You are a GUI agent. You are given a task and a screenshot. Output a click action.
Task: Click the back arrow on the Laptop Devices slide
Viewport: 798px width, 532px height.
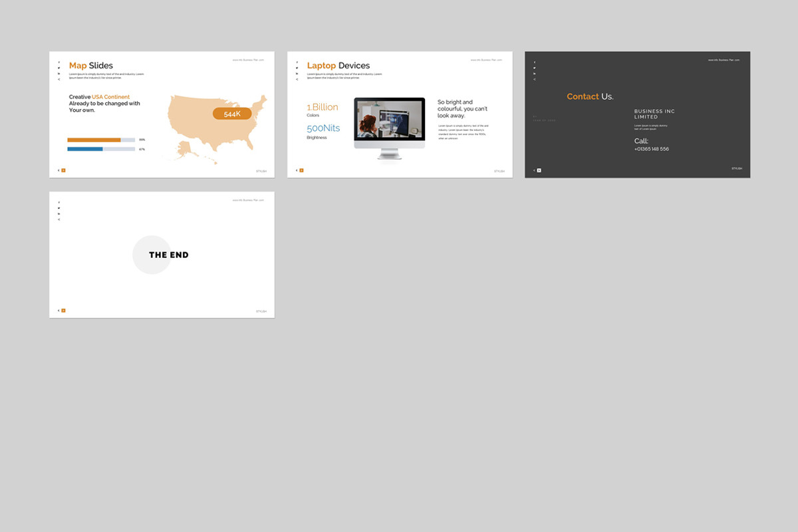(x=297, y=170)
